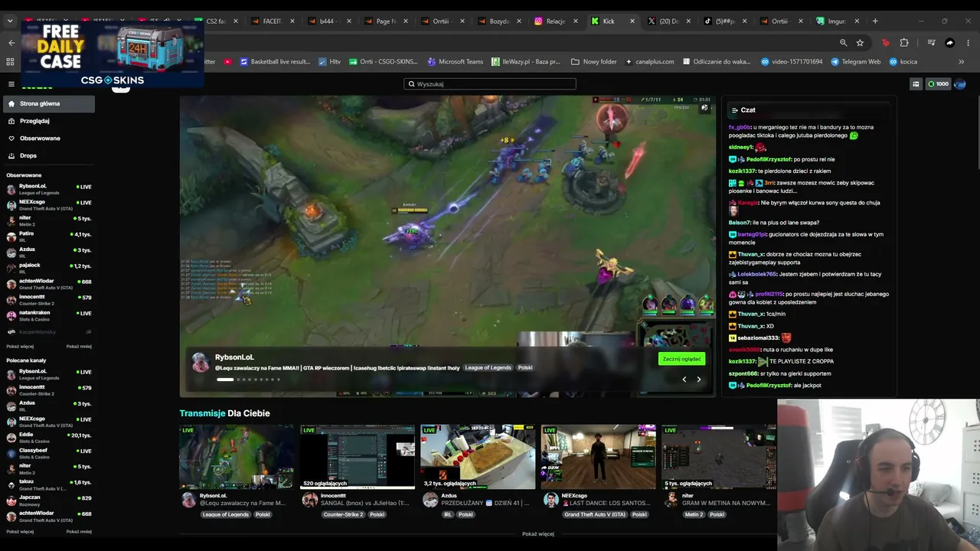Expand followed list with left Pokaż więcej
This screenshot has width=980, height=551.
20,346
